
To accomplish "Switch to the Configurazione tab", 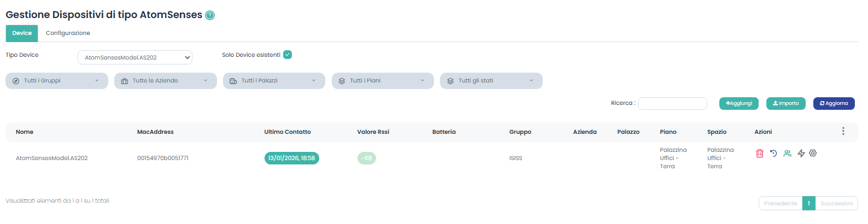I will coord(68,33).
